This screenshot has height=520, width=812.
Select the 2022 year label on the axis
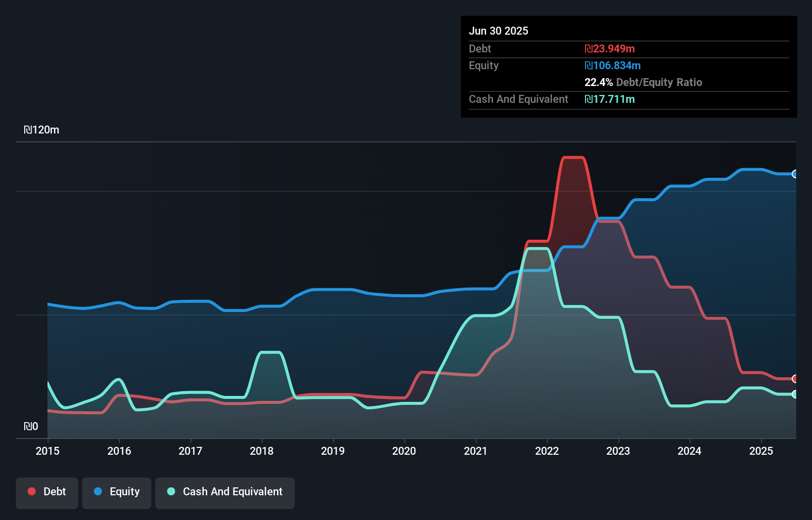(547, 451)
